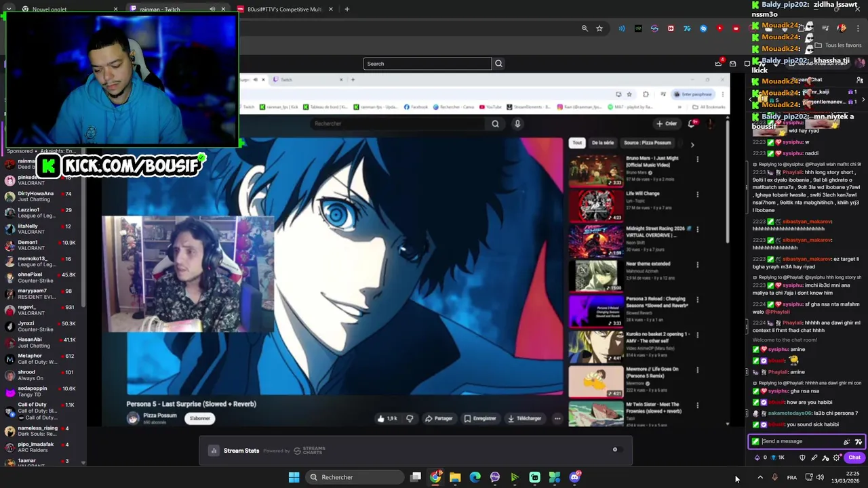The height and width of the screenshot is (488, 868).
Task: Click the YouTube search magnifier button
Action: (495, 123)
